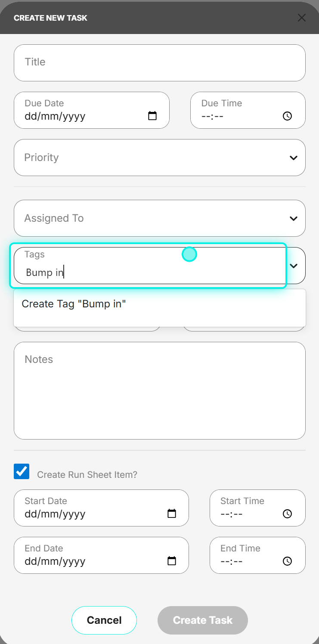This screenshot has height=644, width=319.
Task: Focus the Title input field
Action: pyautogui.click(x=160, y=62)
